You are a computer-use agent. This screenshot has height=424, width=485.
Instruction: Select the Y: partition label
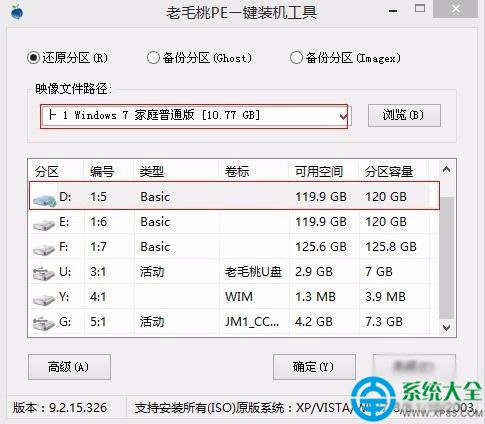coord(64,297)
